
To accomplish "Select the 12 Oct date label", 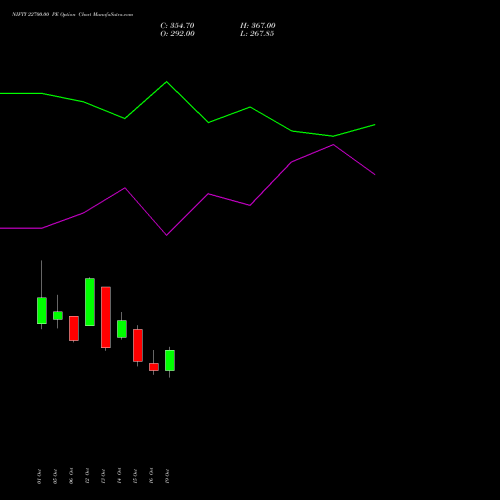I will [87, 476].
